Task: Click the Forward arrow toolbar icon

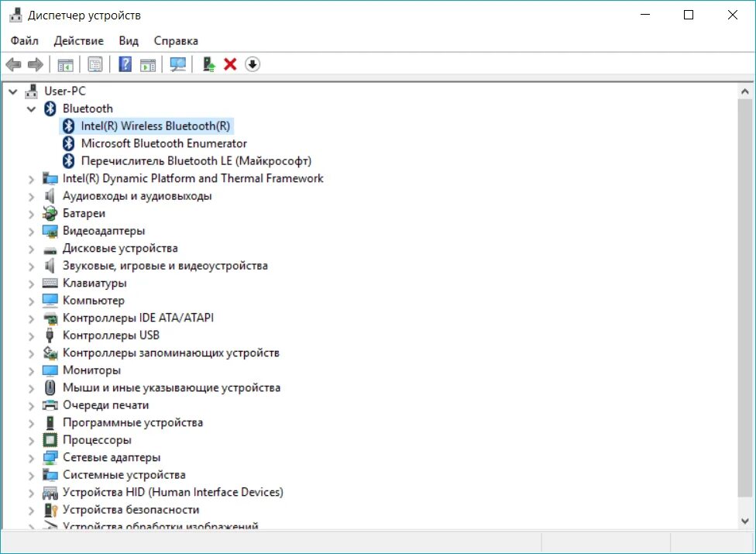Action: pyautogui.click(x=36, y=64)
